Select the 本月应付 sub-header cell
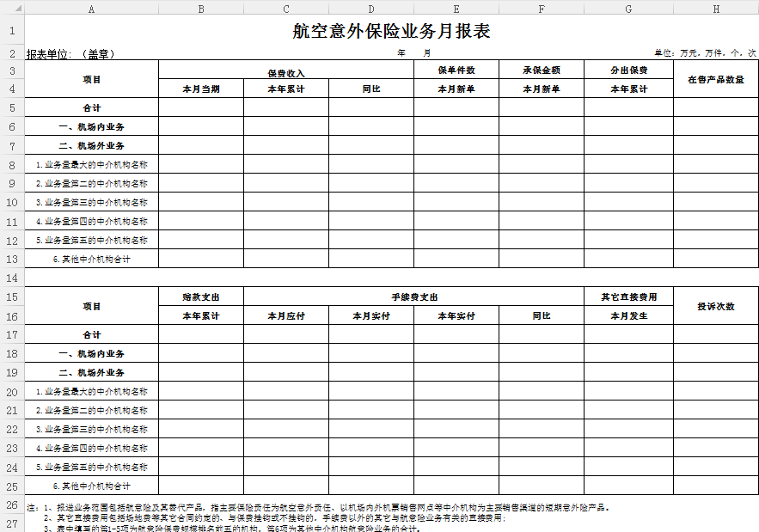 pos(285,315)
